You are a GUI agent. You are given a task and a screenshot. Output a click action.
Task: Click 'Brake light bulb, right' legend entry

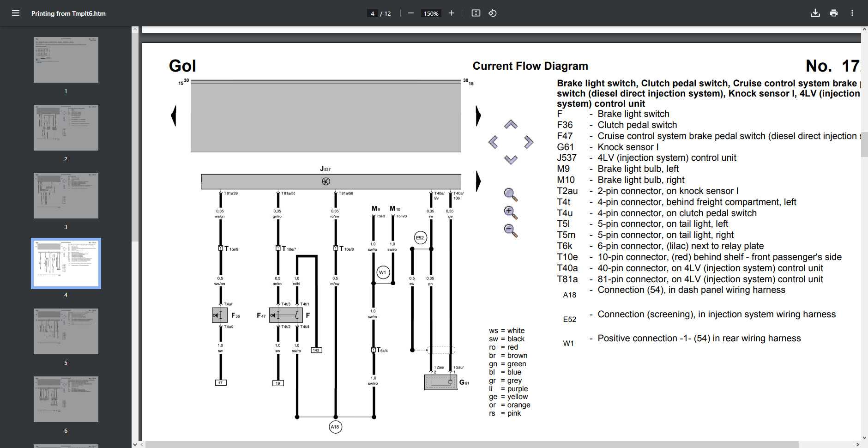click(x=641, y=180)
